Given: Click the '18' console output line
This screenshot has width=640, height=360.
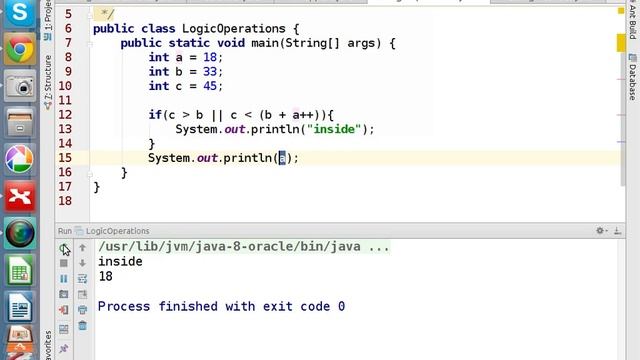Looking at the screenshot, I should [105, 277].
